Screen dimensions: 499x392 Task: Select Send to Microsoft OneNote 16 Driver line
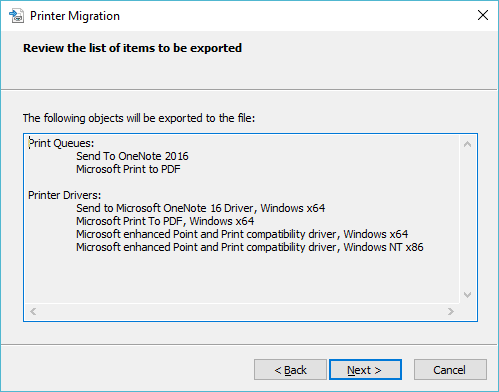point(201,208)
